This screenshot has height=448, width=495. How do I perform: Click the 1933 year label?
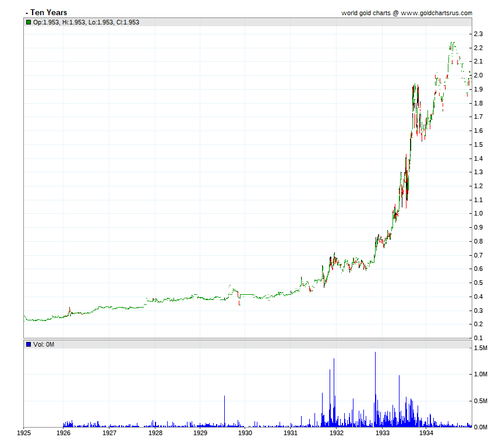click(382, 433)
